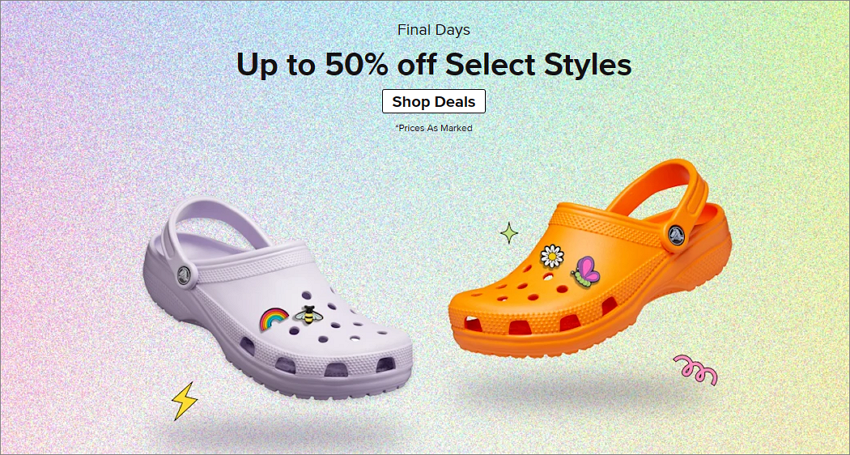Click the yellow lightning bolt doodle
The width and height of the screenshot is (850, 455).
pos(184,401)
